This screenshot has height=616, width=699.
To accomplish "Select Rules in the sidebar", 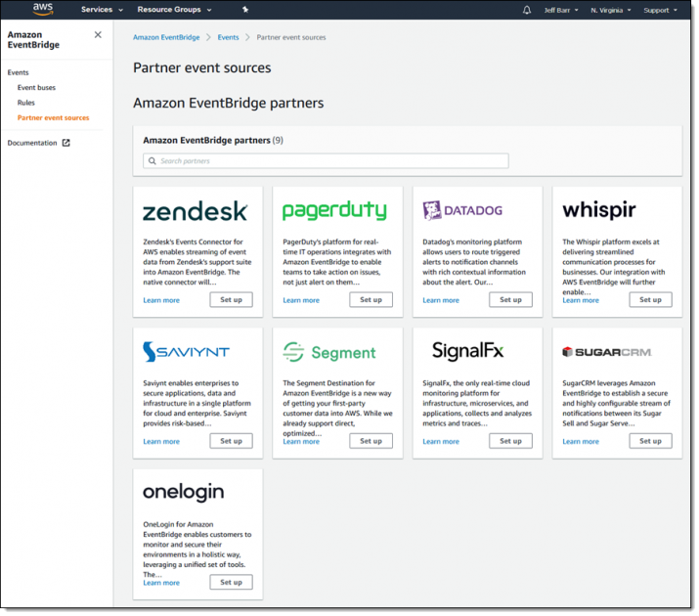I will click(25, 102).
